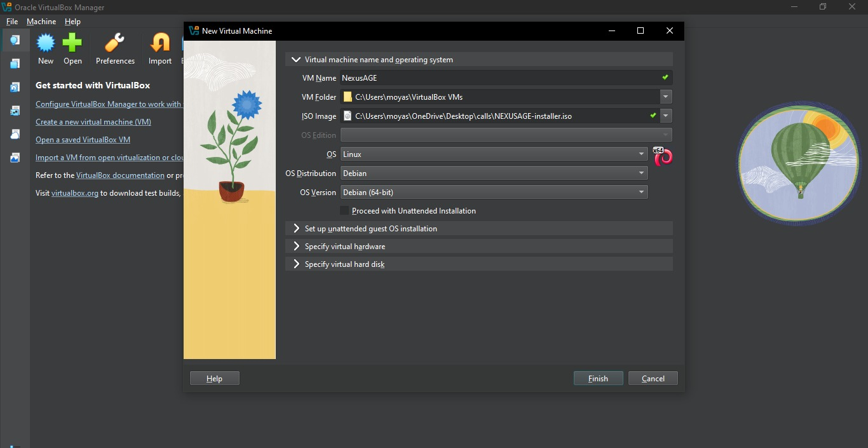Click the disabled OS Edition dropdown
This screenshot has height=448, width=868.
point(506,135)
